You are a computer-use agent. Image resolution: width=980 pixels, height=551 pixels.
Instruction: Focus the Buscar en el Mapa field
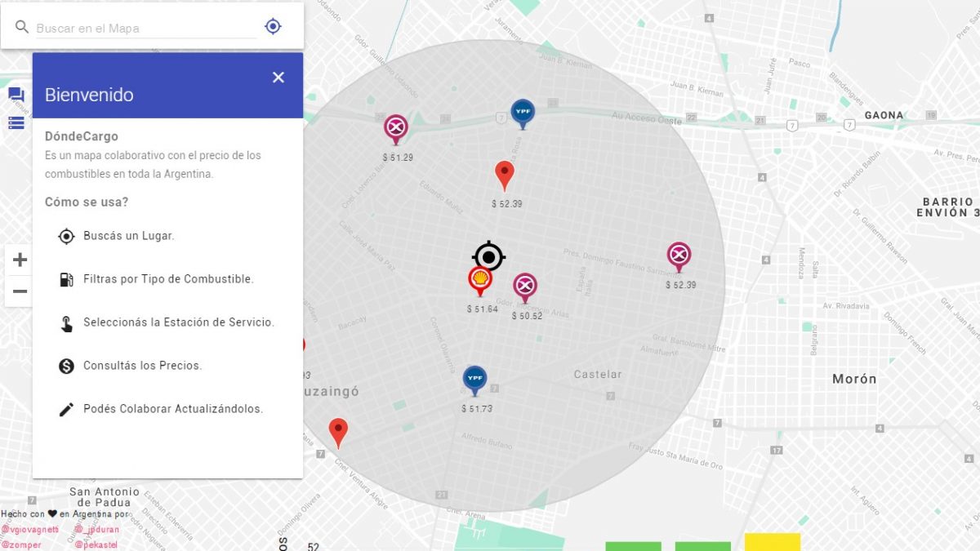pos(145,28)
